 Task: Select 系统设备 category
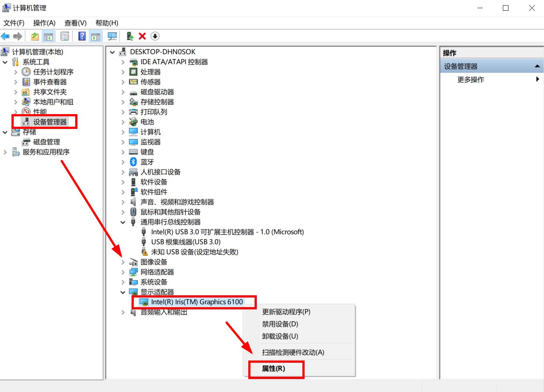pyautogui.click(x=154, y=282)
